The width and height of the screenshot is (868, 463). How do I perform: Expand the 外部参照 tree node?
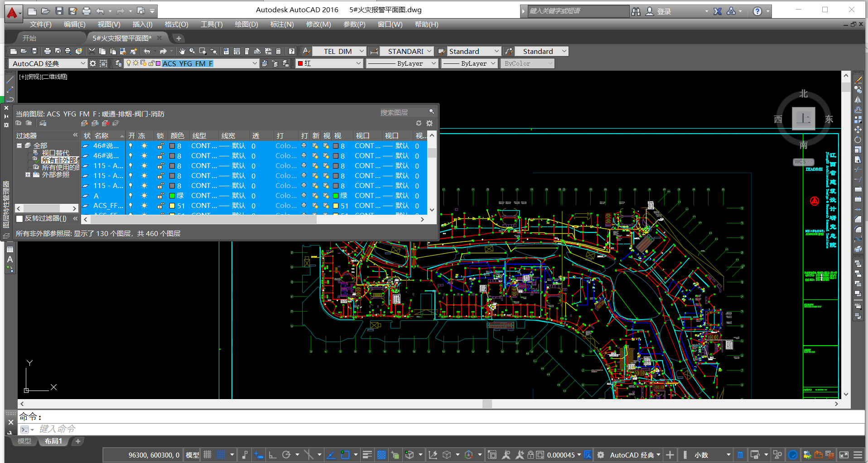[x=28, y=174]
